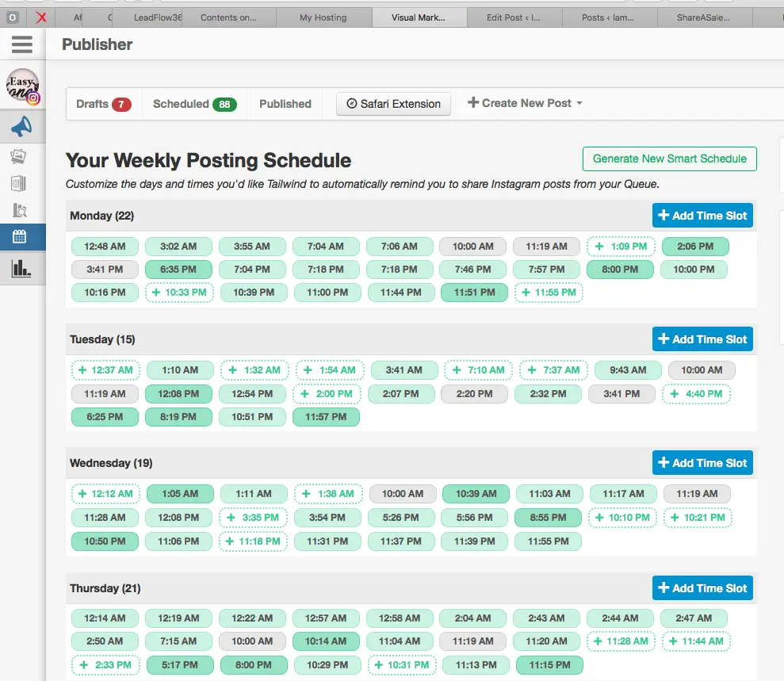
Task: Click Thursday's empty 11:44 AM slot
Action: point(697,641)
